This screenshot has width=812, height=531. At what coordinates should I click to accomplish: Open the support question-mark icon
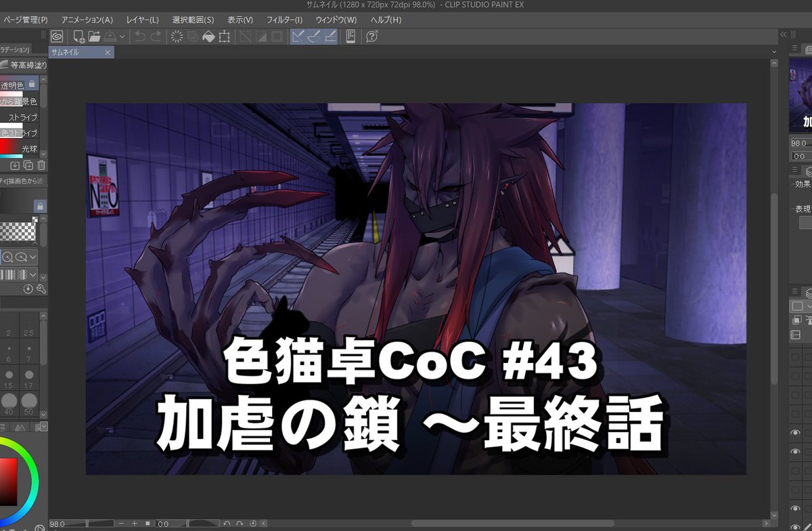(371, 37)
